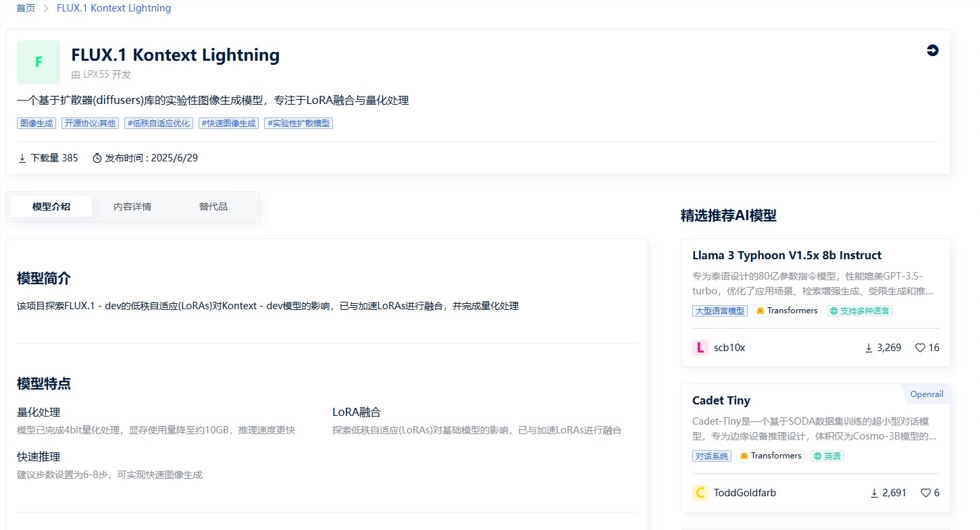Open the 首页 breadcrumb link

click(x=26, y=8)
